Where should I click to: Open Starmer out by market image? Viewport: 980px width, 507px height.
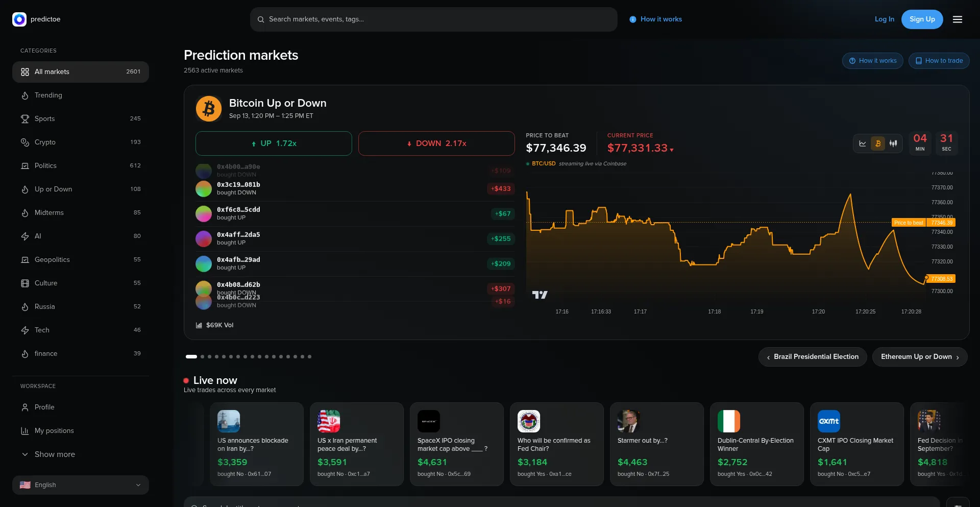629,421
